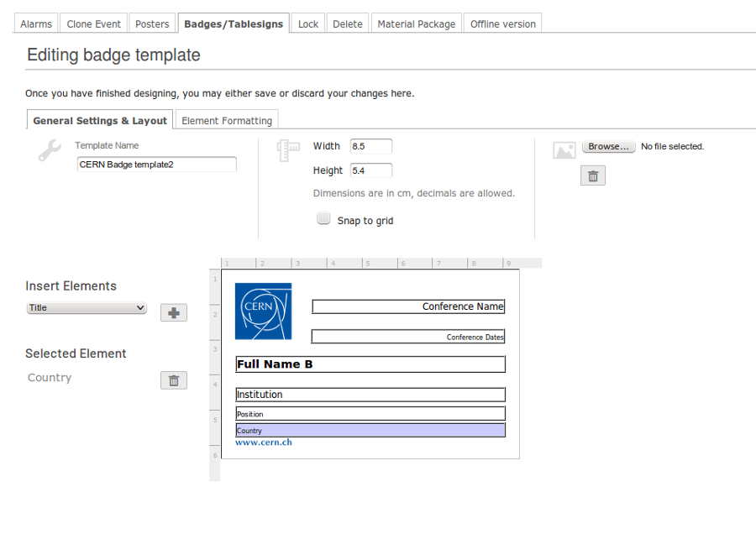
Task: Enable the Snap to grid checkbox
Action: [323, 218]
